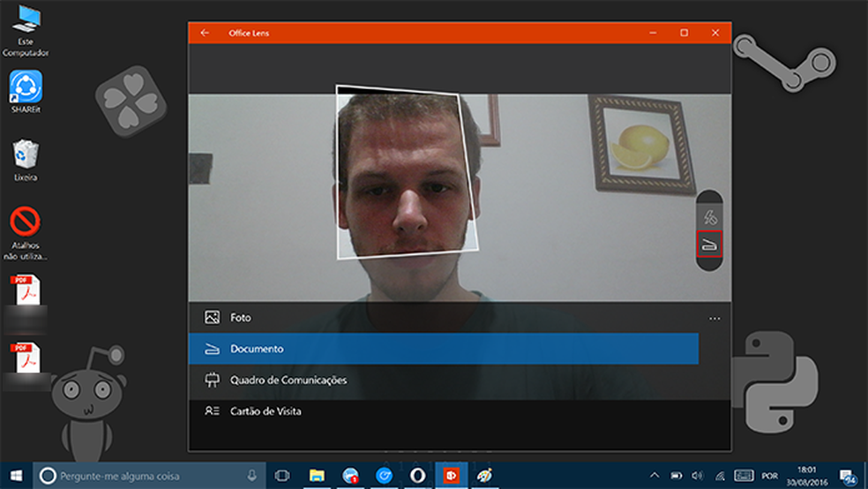This screenshot has width=868, height=489.
Task: Select the SHAREit desktop shortcut
Action: coord(26,92)
